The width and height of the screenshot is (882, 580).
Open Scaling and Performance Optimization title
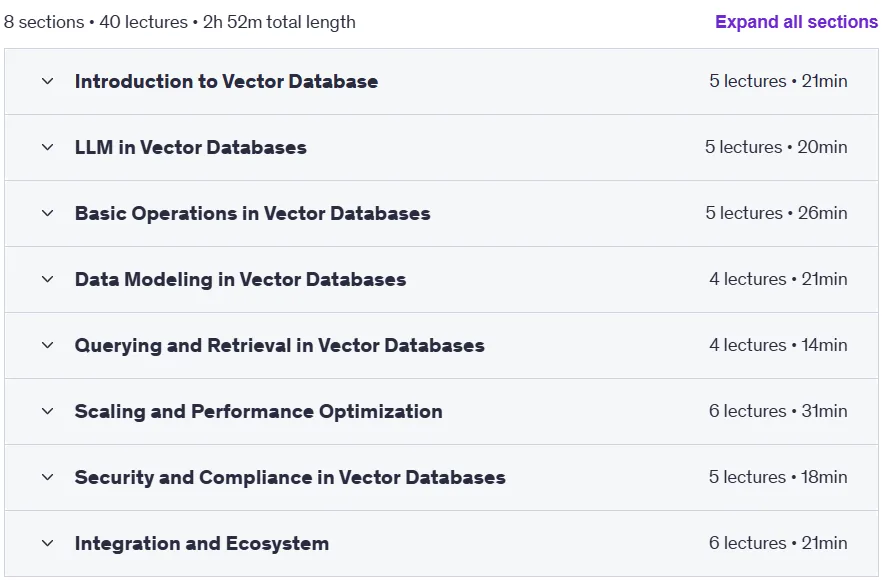(x=259, y=412)
